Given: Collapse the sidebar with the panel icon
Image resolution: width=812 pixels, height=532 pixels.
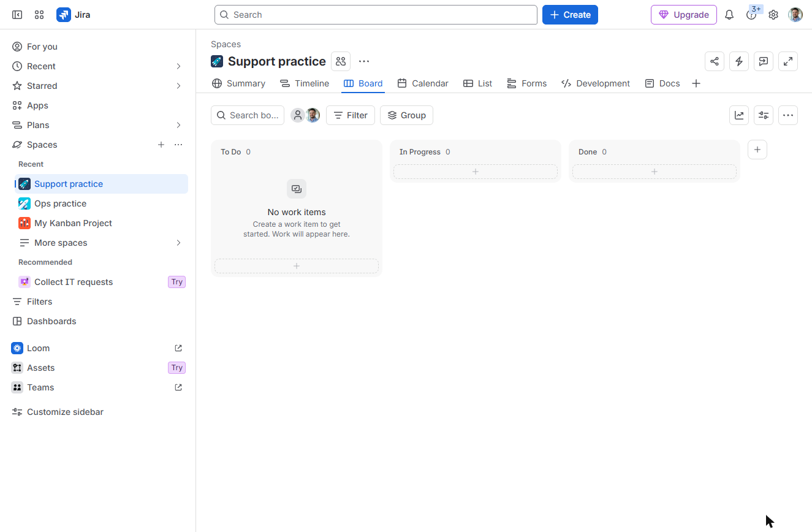Looking at the screenshot, I should pos(17,15).
